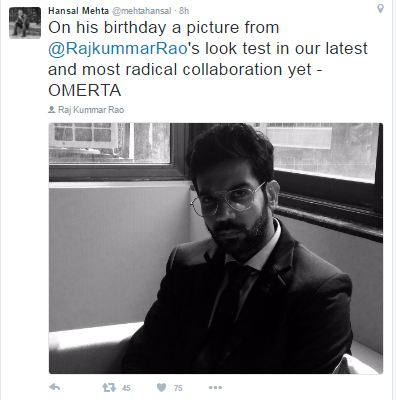This screenshot has height=400, width=396.
Task: Click the Hansal Mehta display name
Action: point(78,11)
